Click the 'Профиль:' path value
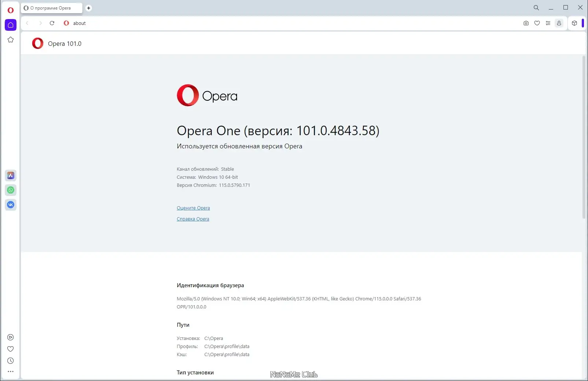 click(227, 347)
